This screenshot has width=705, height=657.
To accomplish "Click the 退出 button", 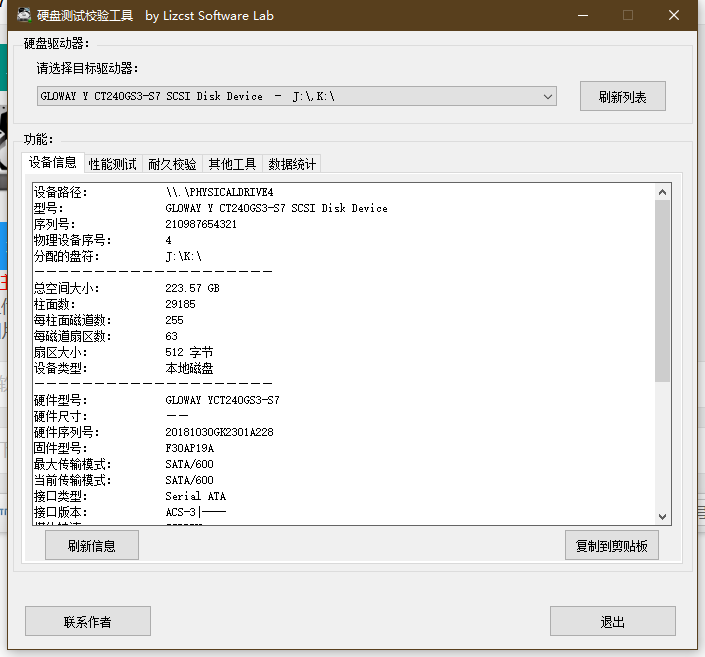I will coord(612,621).
